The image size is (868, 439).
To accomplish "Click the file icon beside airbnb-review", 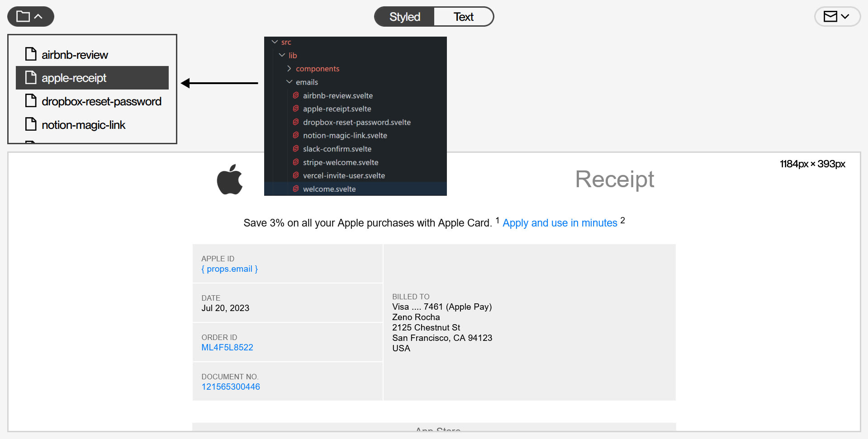I will [30, 53].
